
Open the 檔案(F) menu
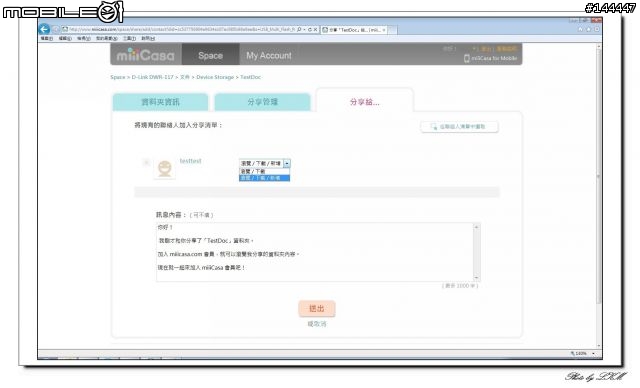click(47, 38)
